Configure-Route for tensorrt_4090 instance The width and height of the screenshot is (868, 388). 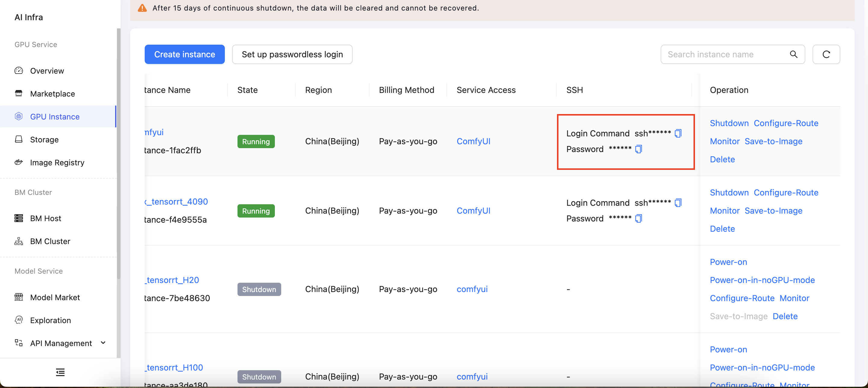[x=786, y=193]
